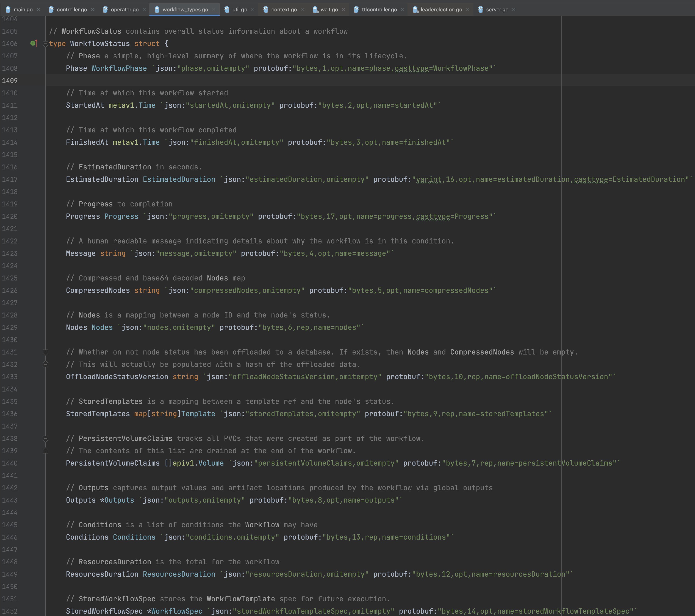Close the server.go tab

tap(514, 9)
